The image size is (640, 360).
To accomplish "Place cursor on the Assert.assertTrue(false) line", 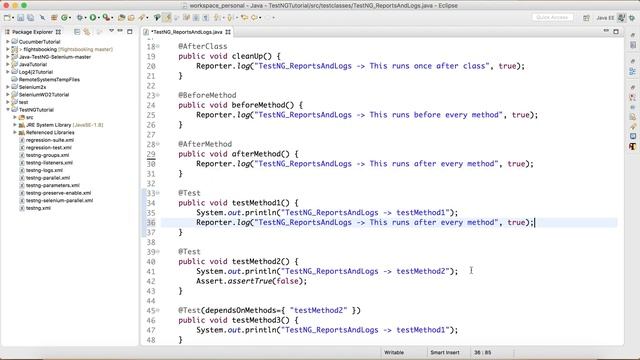I will (251, 281).
